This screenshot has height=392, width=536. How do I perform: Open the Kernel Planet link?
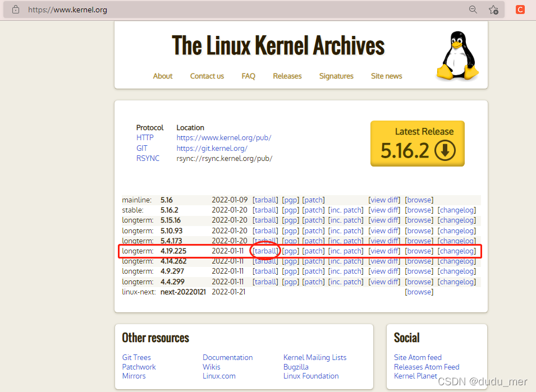[415, 376]
